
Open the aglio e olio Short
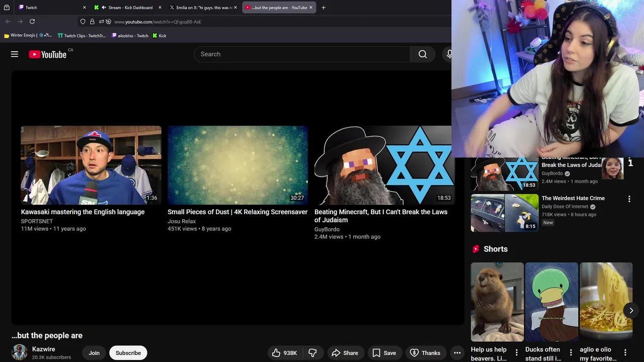pyautogui.click(x=606, y=302)
